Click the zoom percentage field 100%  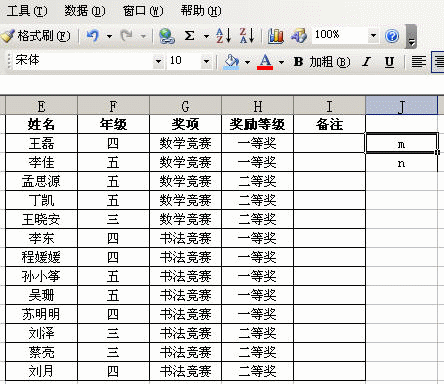(340, 35)
